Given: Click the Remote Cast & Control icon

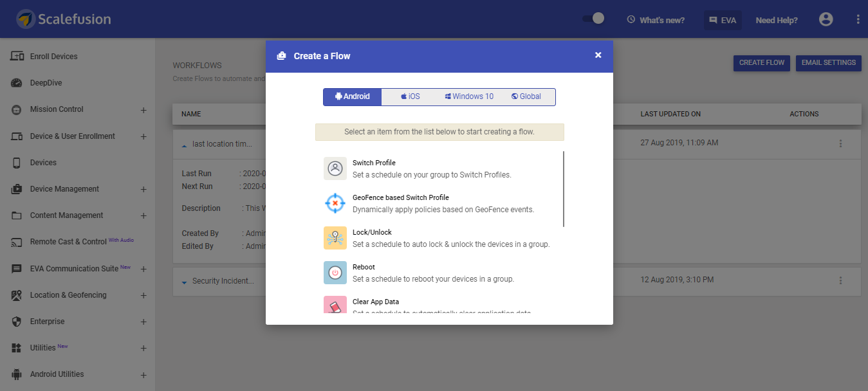Looking at the screenshot, I should (17, 242).
